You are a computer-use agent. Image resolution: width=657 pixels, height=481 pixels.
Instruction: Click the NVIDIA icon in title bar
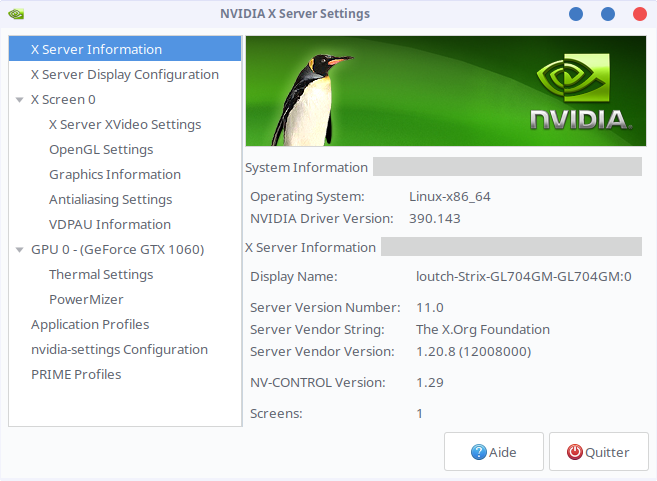16,14
